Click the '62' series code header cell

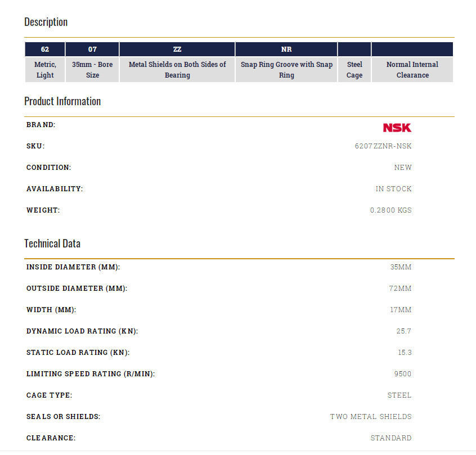pos(45,49)
